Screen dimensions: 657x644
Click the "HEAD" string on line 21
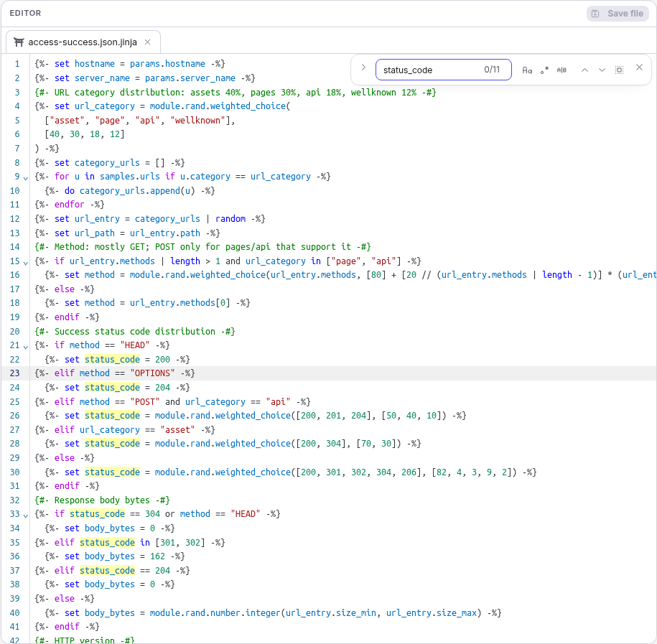tap(135, 345)
